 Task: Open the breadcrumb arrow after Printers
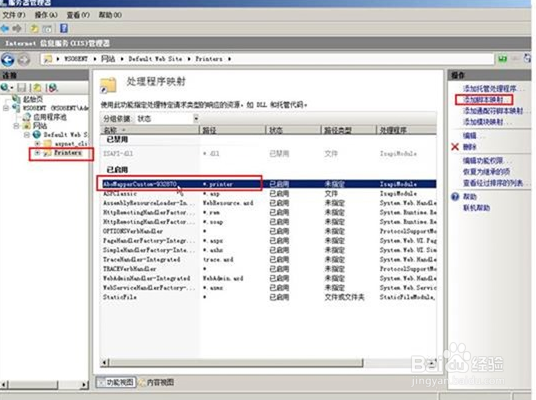[x=229, y=59]
